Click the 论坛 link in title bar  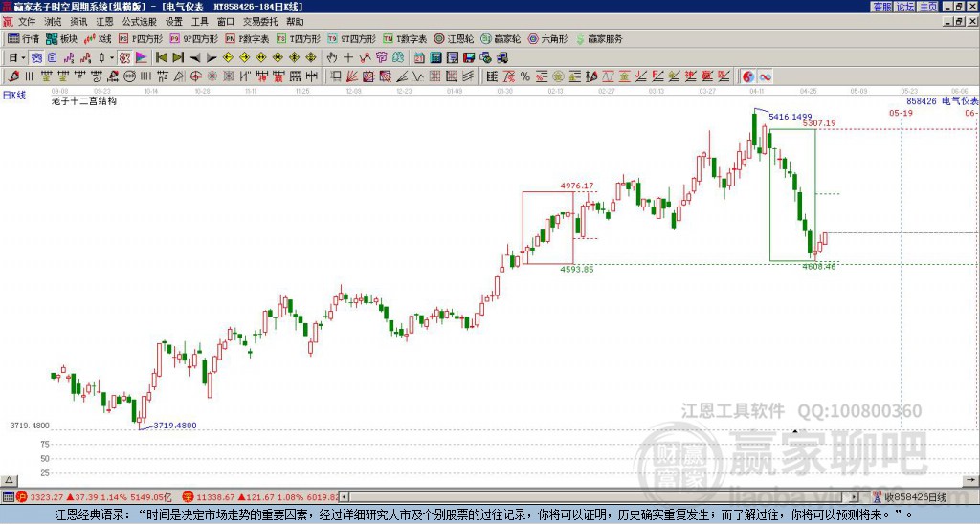click(905, 7)
